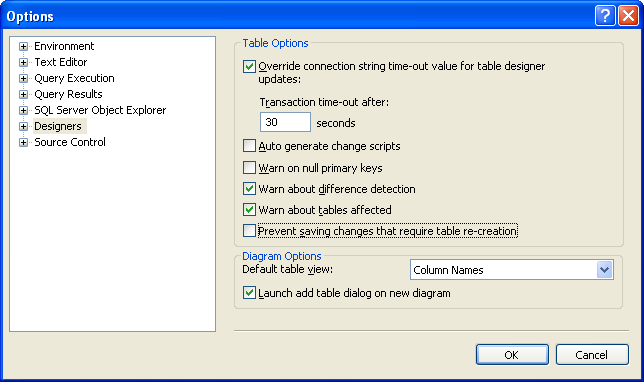The height and width of the screenshot is (382, 644).
Task: Disable Warn about tables affected
Action: (x=249, y=209)
